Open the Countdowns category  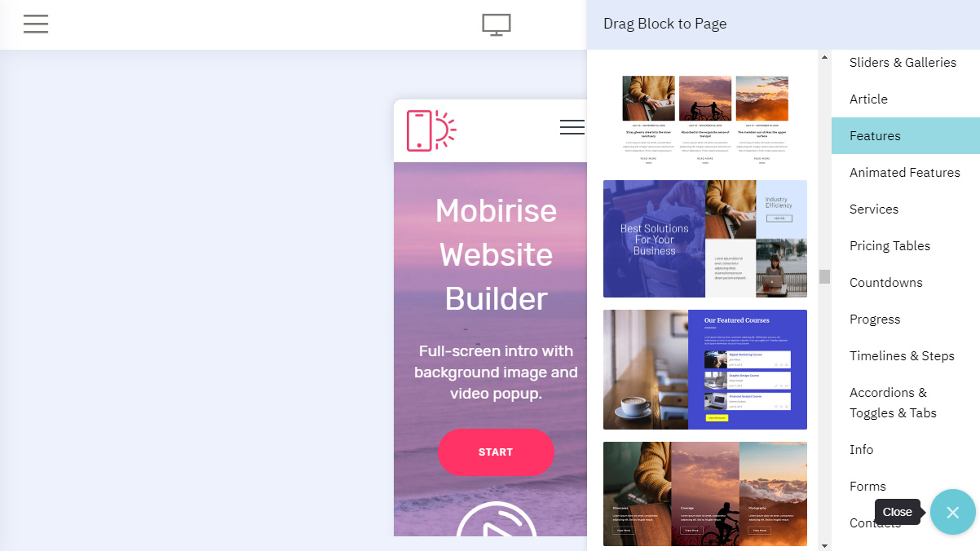coord(886,282)
